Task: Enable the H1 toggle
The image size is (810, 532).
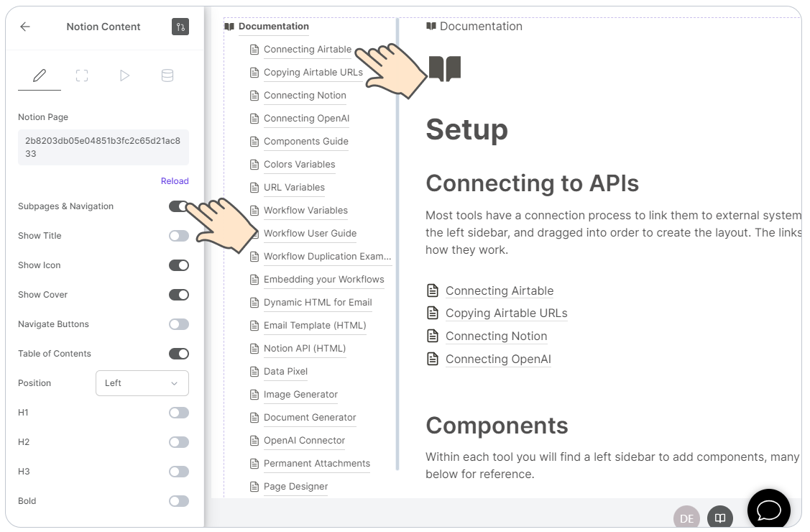Action: point(179,413)
